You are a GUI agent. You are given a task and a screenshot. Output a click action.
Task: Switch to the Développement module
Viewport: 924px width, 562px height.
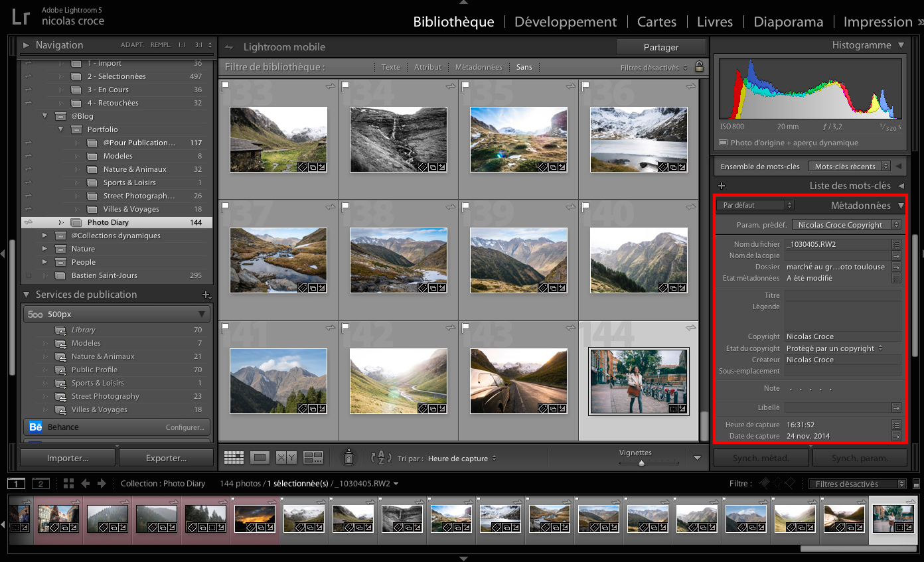565,22
